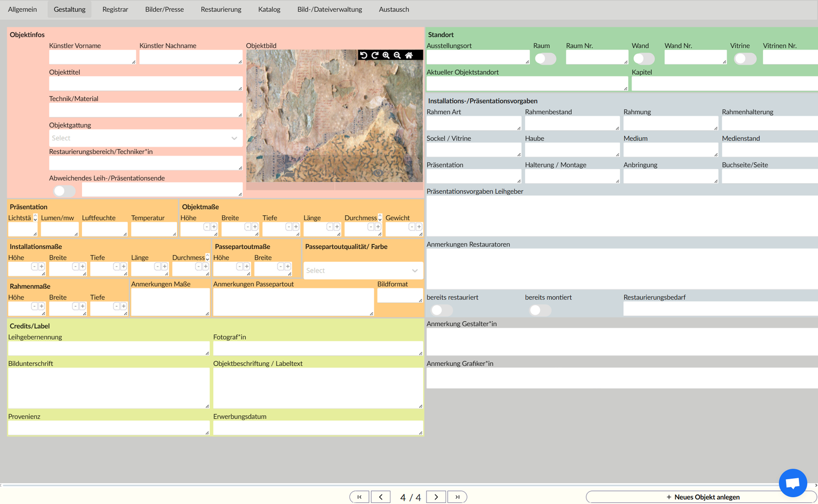Enable the Wand toggle
Image resolution: width=818 pixels, height=504 pixels.
pyautogui.click(x=644, y=58)
